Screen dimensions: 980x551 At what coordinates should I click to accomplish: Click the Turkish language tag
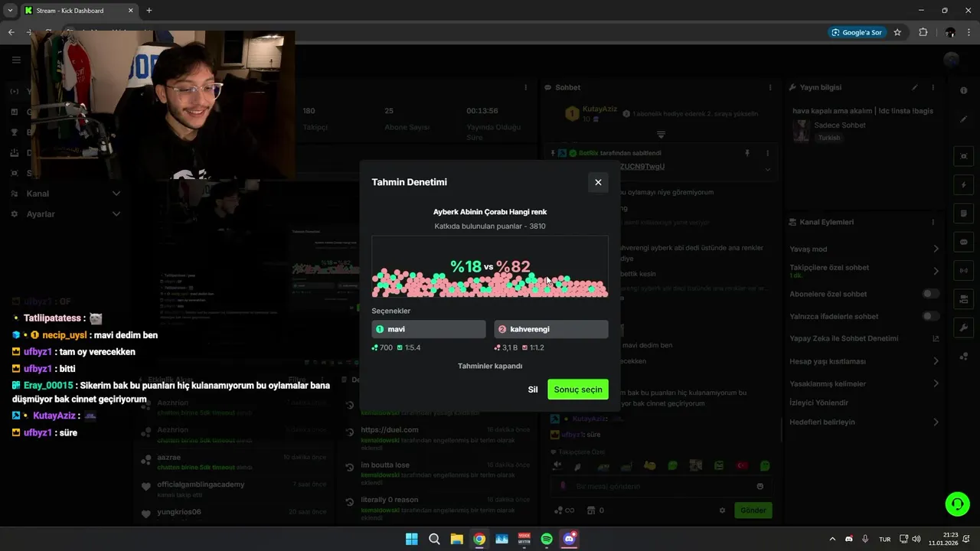(828, 138)
